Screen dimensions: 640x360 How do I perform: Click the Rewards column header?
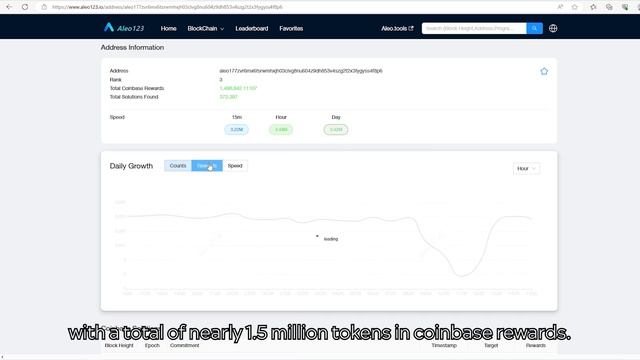536,345
